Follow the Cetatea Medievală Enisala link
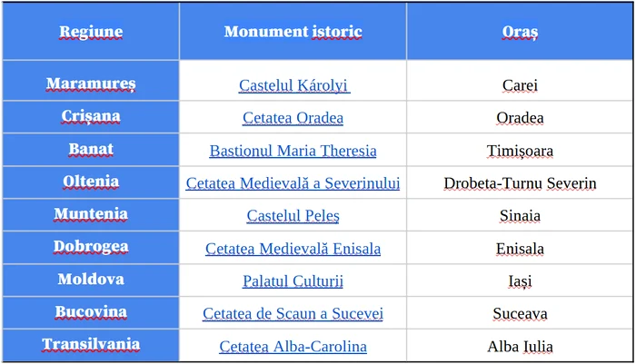The height and width of the screenshot is (364, 636). point(293,249)
